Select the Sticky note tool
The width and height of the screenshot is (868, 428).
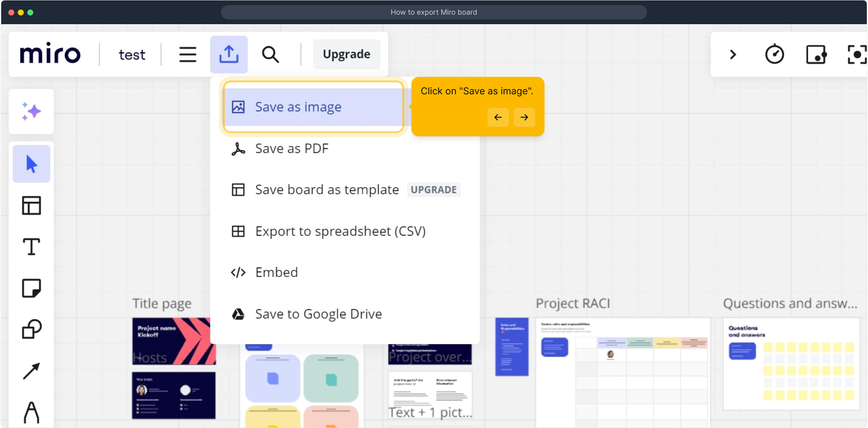click(x=31, y=288)
